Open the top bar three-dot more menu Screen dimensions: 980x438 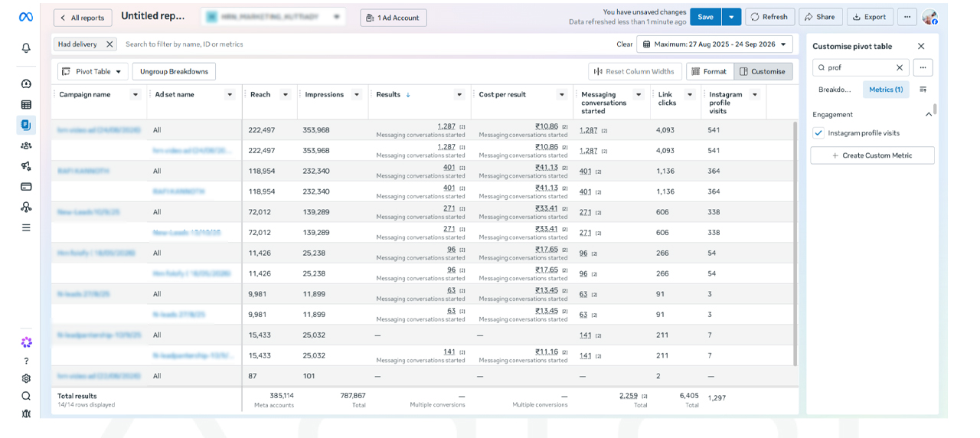pyautogui.click(x=906, y=17)
